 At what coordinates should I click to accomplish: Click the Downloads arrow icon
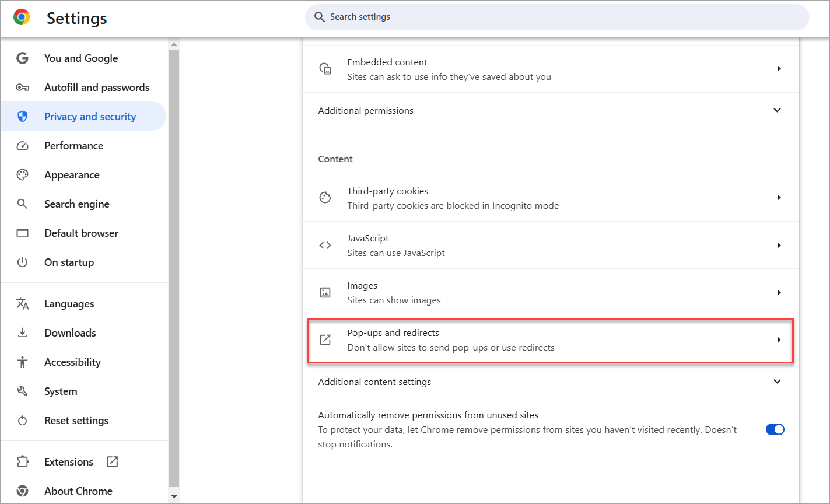22,333
